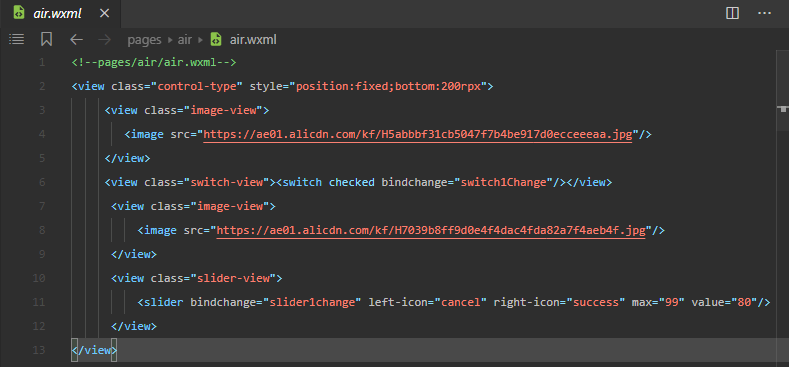Open the H5abbbf31cb image URL link

tap(418, 134)
